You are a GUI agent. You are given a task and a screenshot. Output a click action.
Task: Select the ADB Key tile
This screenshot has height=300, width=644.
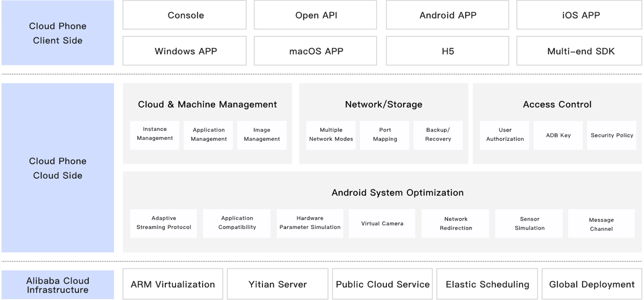click(558, 135)
